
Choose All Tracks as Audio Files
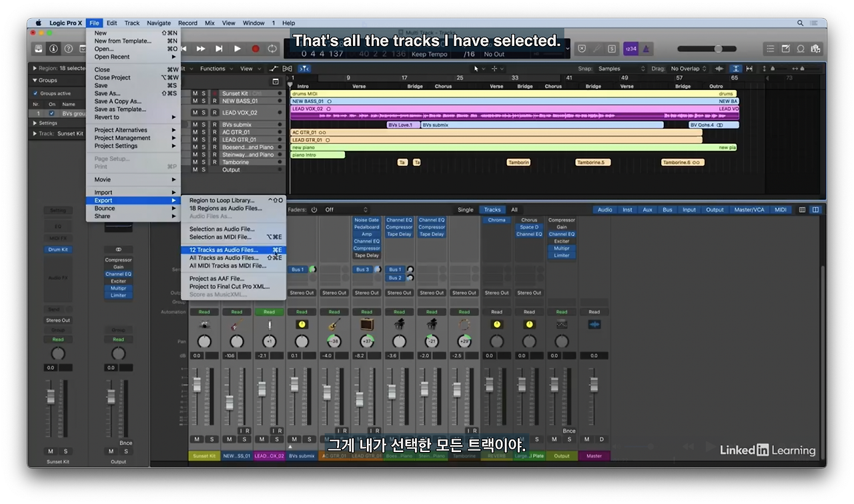(x=233, y=258)
